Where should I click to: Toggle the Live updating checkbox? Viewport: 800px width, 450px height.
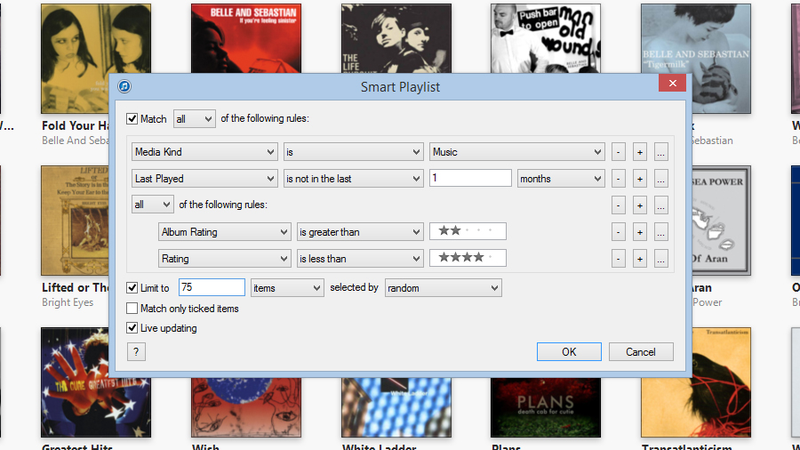(132, 328)
